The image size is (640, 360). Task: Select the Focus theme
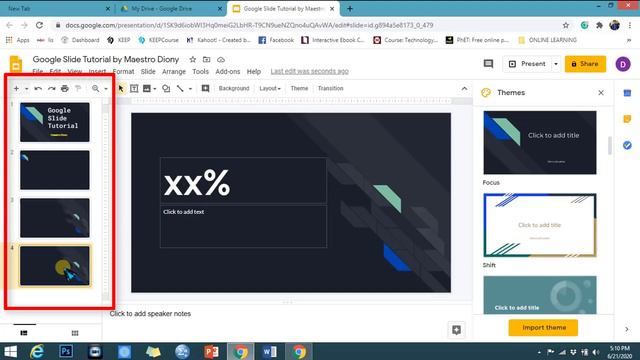[540, 142]
